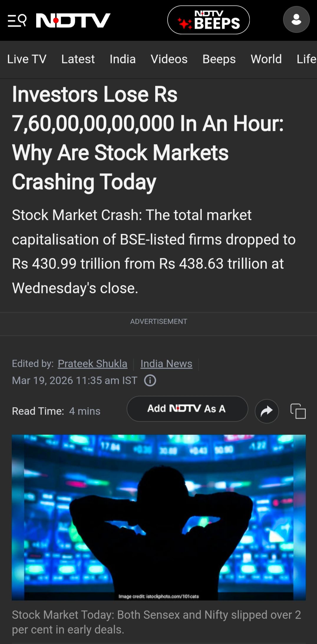
Task: Open the World news tab
Action: (266, 59)
